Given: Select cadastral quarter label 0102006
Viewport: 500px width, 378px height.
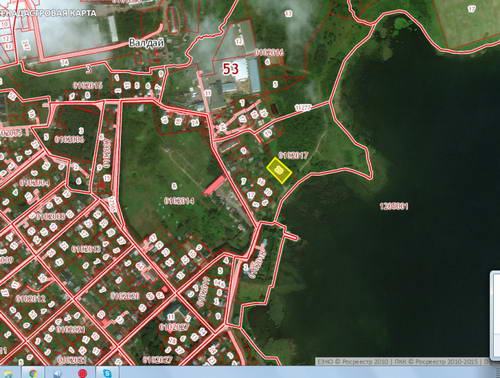Looking at the screenshot, I should pyautogui.click(x=70, y=139).
